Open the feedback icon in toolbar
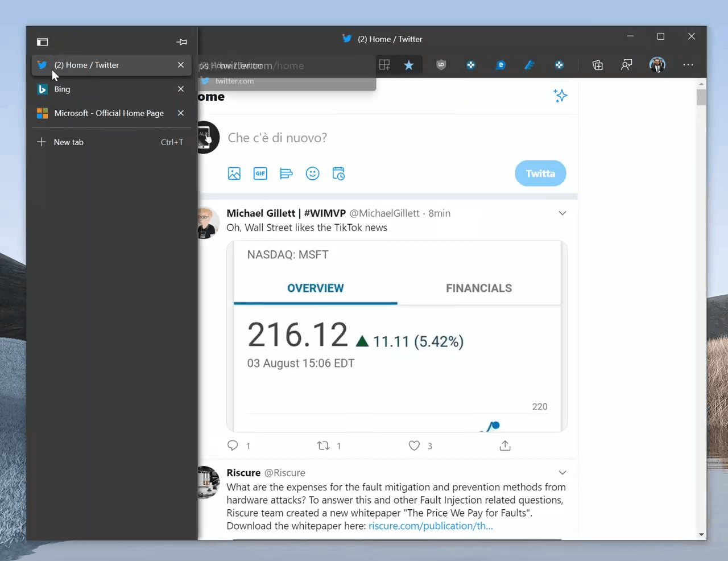Screen dimensions: 728x561 [626, 65]
